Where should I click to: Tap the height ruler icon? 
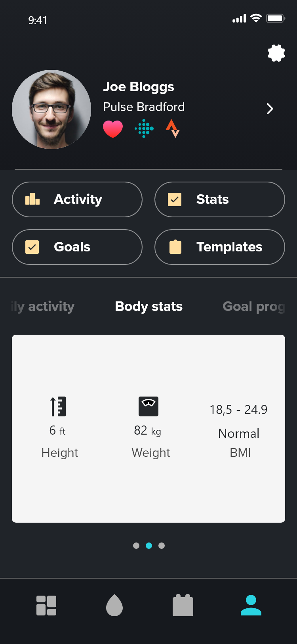[58, 406]
